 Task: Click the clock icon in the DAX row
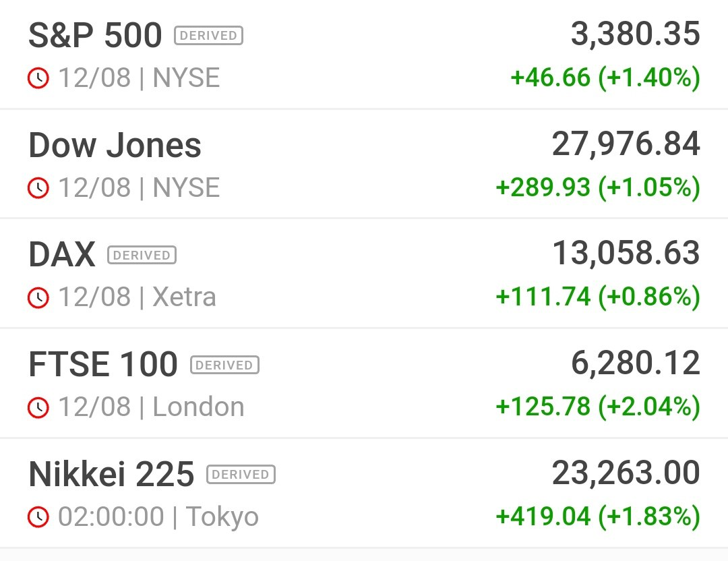pos(38,297)
